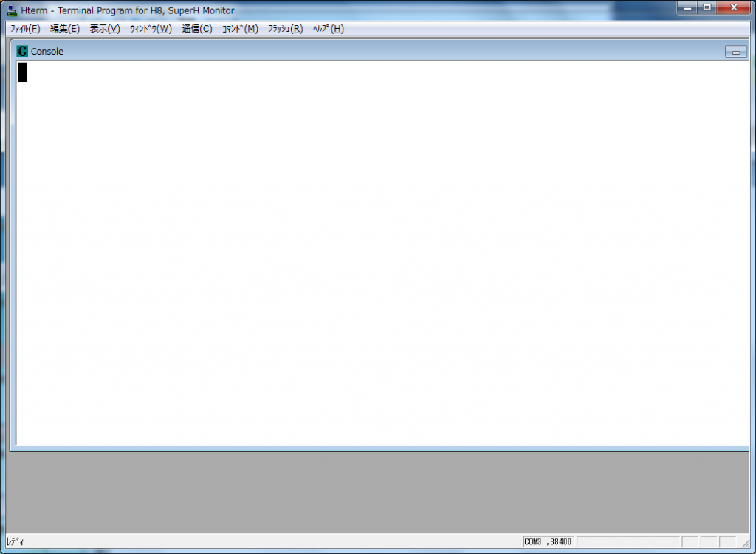The image size is (756, 554).
Task: Open the 編集(E) menu
Action: click(x=65, y=29)
